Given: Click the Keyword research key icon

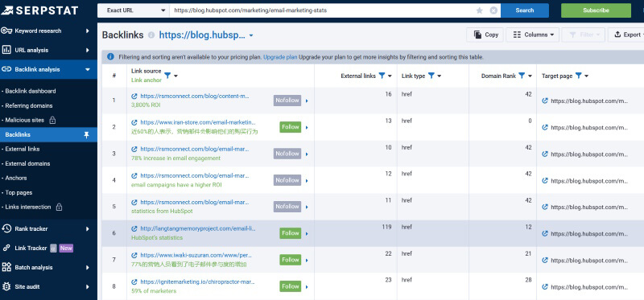Looking at the screenshot, I should [x=6, y=31].
